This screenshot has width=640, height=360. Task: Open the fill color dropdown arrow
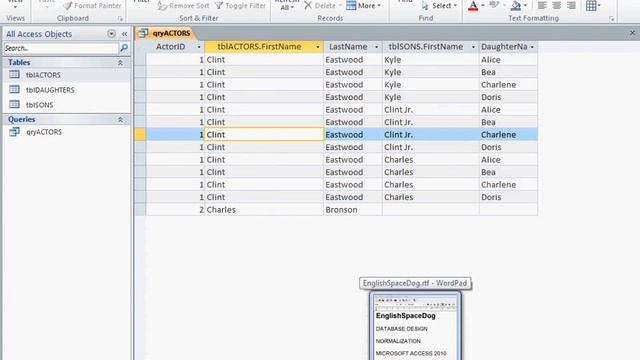pos(525,6)
